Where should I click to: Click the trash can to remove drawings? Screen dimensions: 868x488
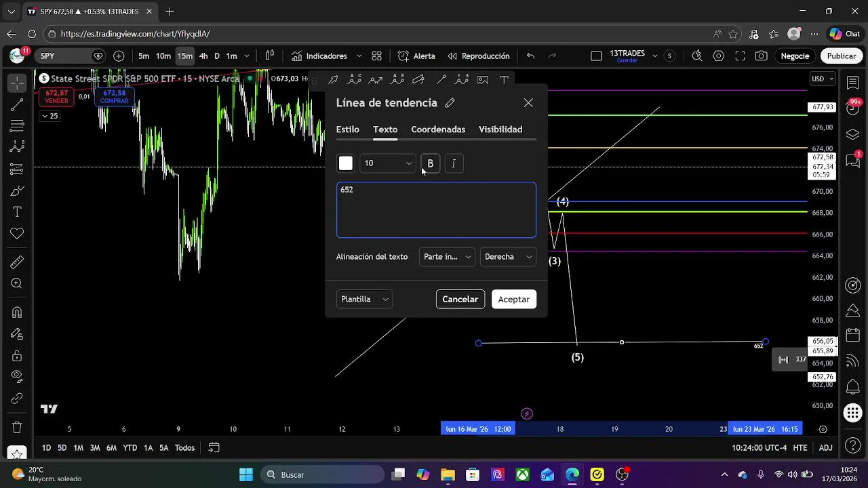(17, 428)
